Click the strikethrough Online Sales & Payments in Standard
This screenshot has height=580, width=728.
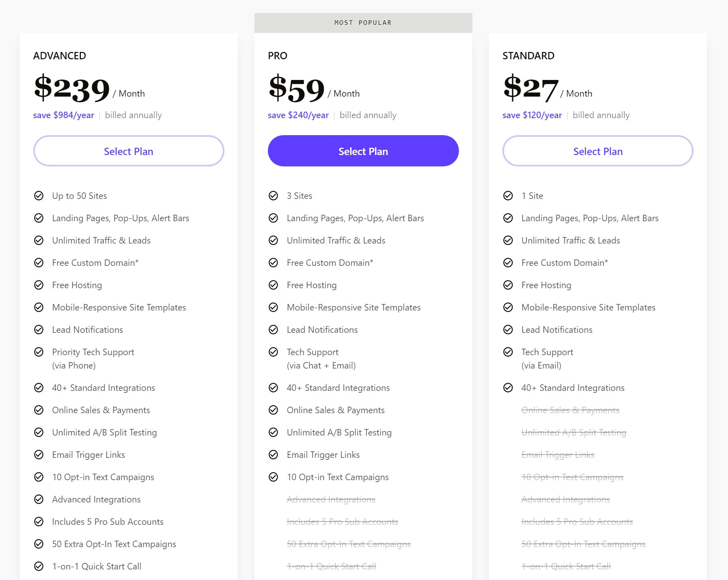(x=570, y=410)
